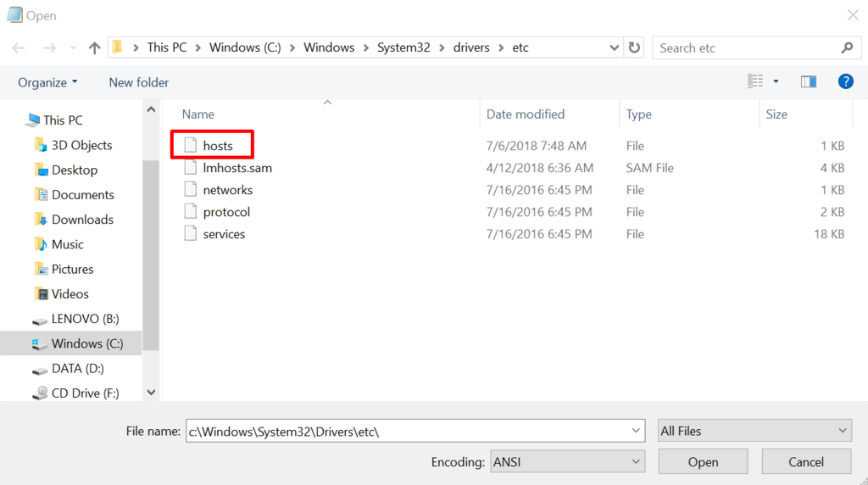Select the hosts file icon
The image size is (868, 485).
click(191, 146)
